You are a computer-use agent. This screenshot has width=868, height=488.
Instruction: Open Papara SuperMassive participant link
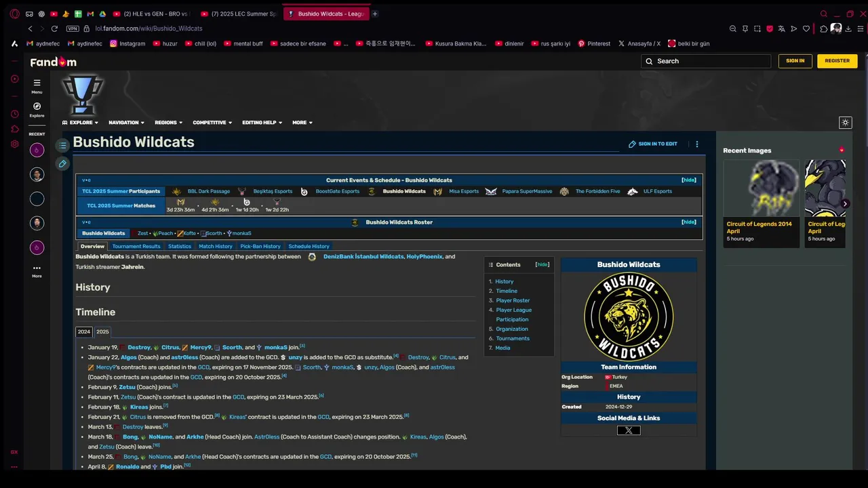(x=527, y=191)
